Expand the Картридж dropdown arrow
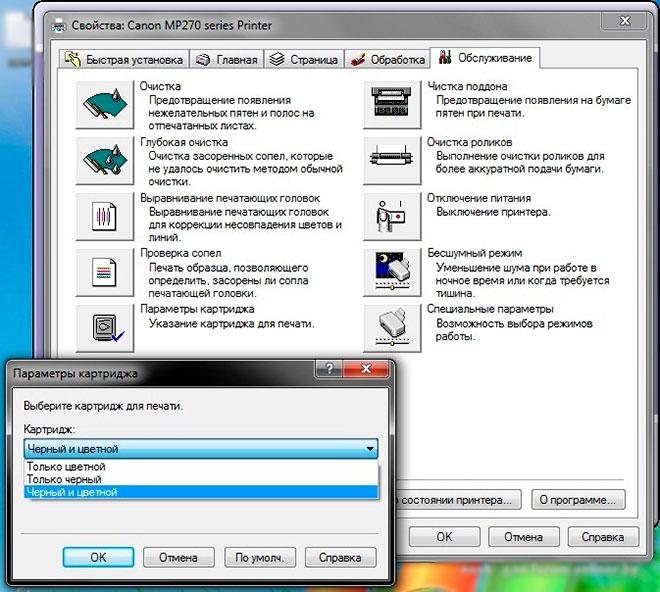 370,449
